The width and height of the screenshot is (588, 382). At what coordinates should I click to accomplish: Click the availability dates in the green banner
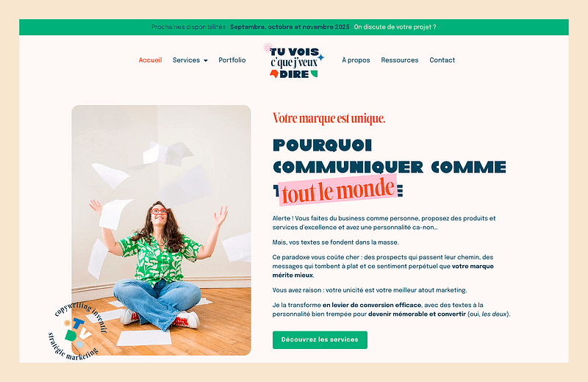[x=290, y=27]
